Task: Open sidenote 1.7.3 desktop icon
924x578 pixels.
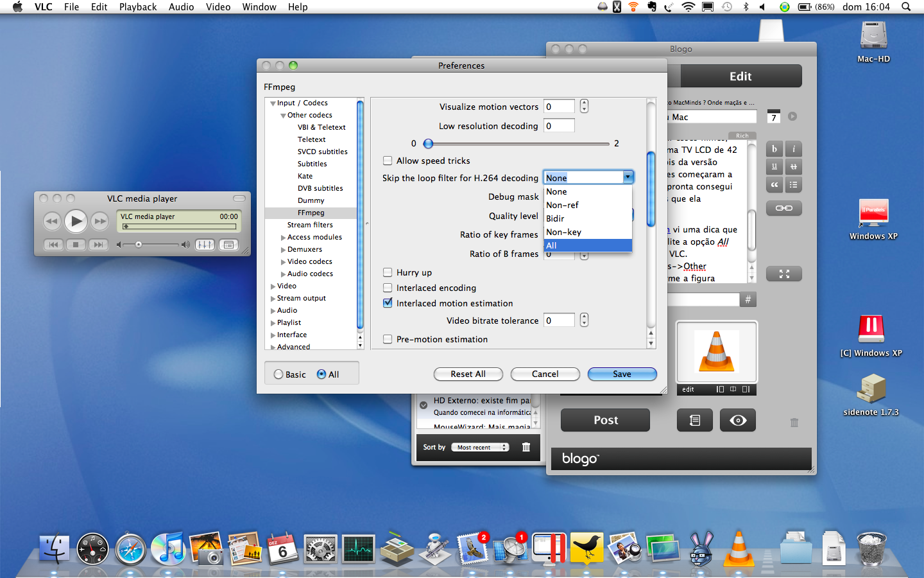Action: point(871,388)
